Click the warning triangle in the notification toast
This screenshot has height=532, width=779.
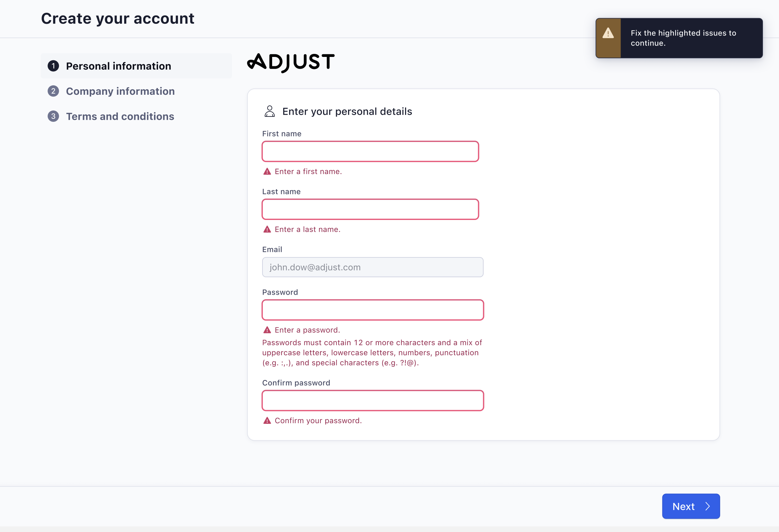(x=608, y=33)
